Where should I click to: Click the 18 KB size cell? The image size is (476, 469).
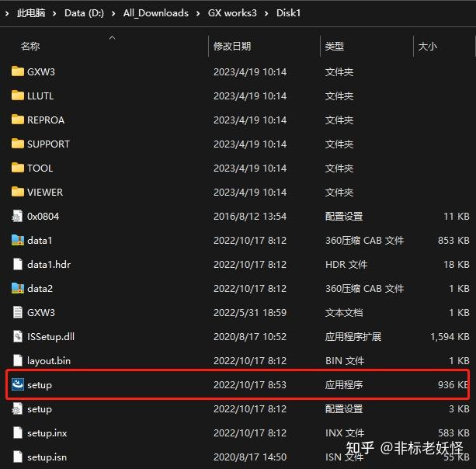click(457, 265)
